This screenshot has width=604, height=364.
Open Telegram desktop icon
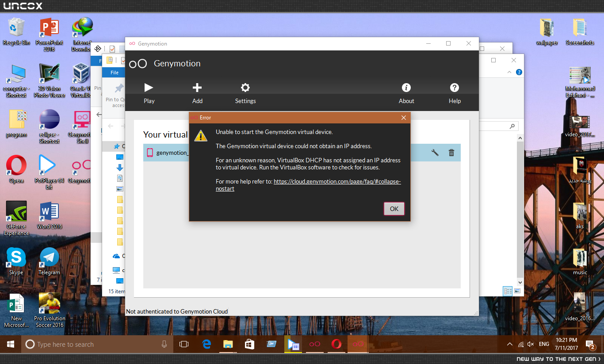click(49, 261)
